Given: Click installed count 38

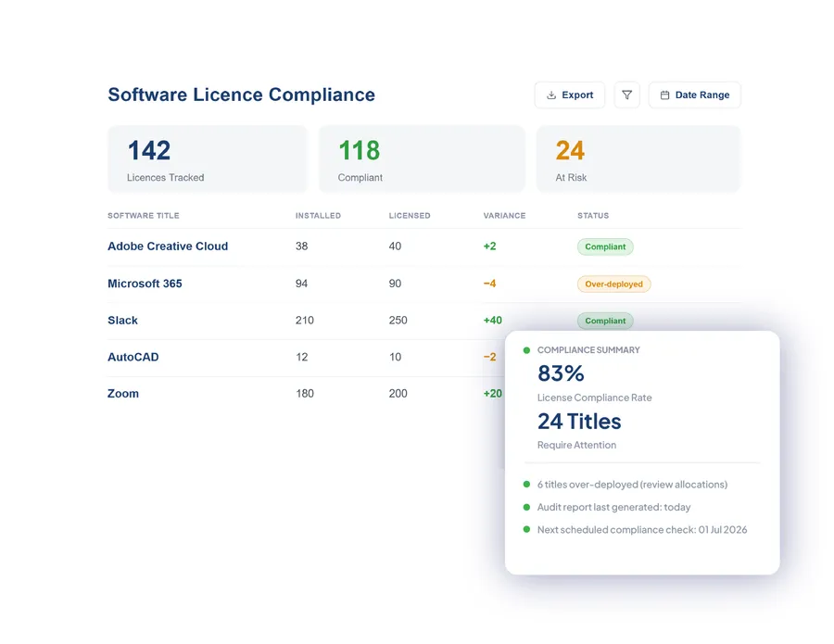Looking at the screenshot, I should point(301,246).
